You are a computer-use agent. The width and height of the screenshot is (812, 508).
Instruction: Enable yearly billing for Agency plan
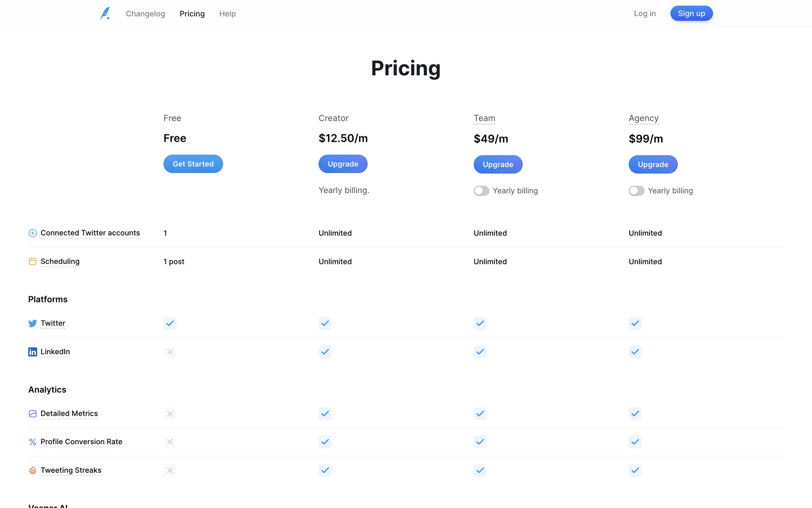636,191
